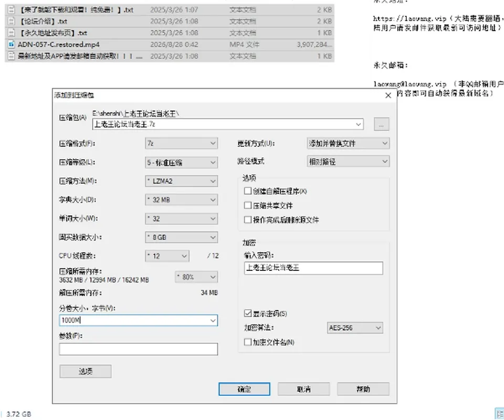The height and width of the screenshot is (420, 504).
Task: Click into the 输入密码 password field
Action: tap(313, 268)
